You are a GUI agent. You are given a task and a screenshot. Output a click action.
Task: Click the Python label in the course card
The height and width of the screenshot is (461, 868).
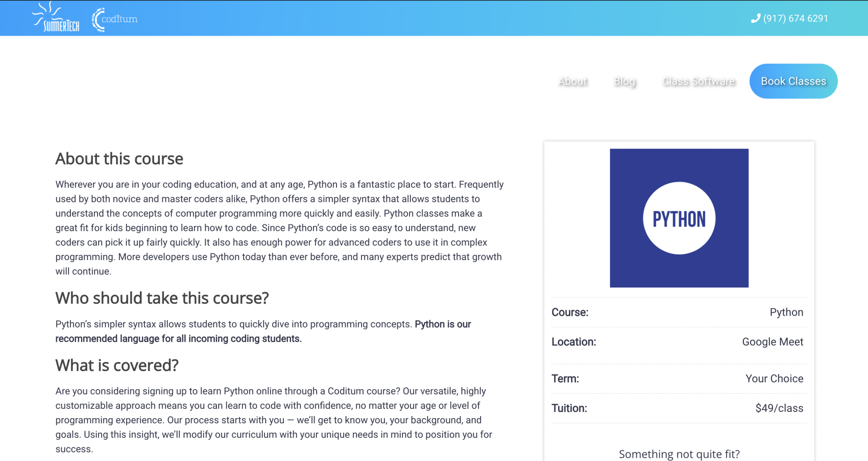click(787, 312)
